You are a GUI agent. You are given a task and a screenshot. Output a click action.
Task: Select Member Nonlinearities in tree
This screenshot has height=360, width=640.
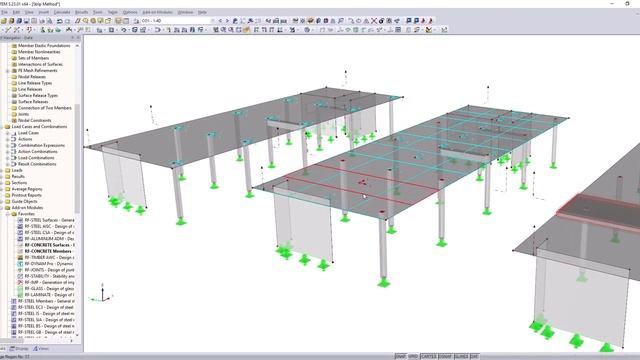click(39, 52)
